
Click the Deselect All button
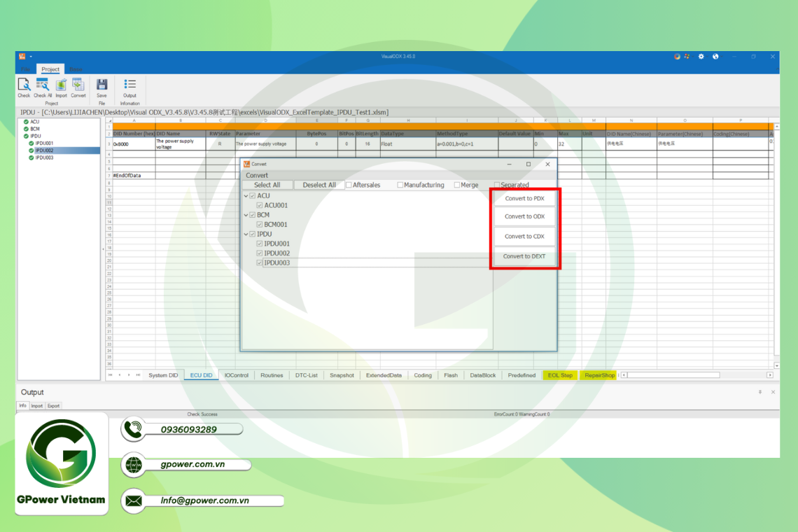point(319,185)
